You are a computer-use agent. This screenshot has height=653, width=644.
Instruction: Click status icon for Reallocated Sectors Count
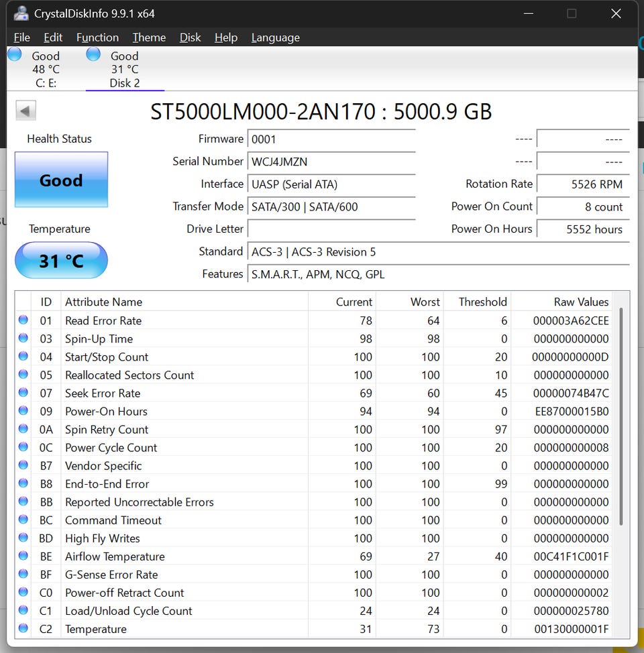click(23, 374)
